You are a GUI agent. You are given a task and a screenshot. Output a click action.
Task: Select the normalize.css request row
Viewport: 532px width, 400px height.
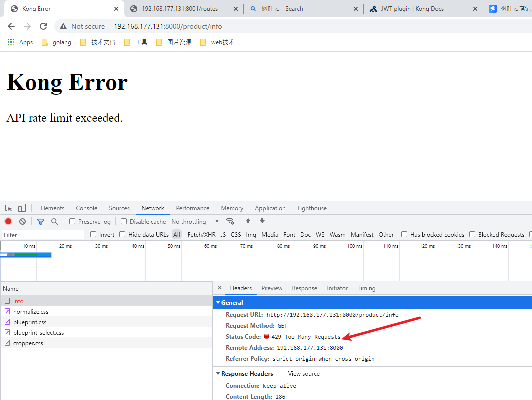pos(107,311)
